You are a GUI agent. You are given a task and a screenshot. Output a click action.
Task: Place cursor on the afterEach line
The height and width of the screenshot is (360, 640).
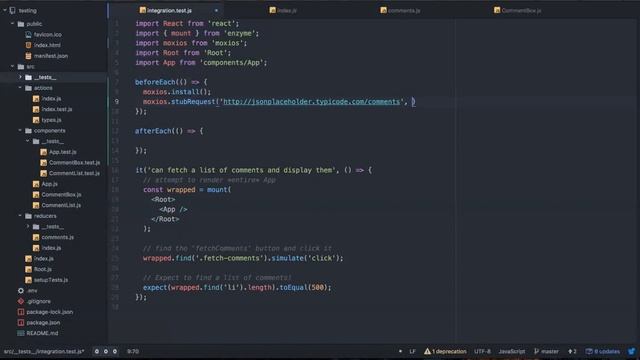tap(169, 131)
